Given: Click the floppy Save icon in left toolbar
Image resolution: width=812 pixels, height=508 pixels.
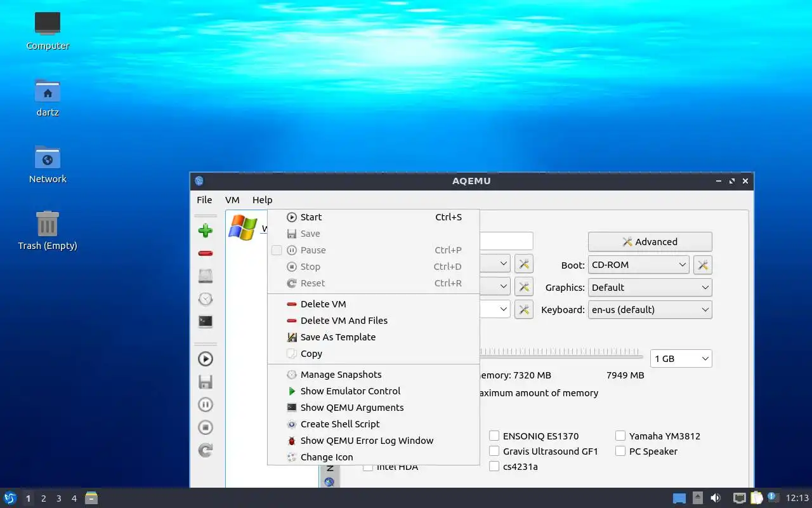Looking at the screenshot, I should [205, 382].
